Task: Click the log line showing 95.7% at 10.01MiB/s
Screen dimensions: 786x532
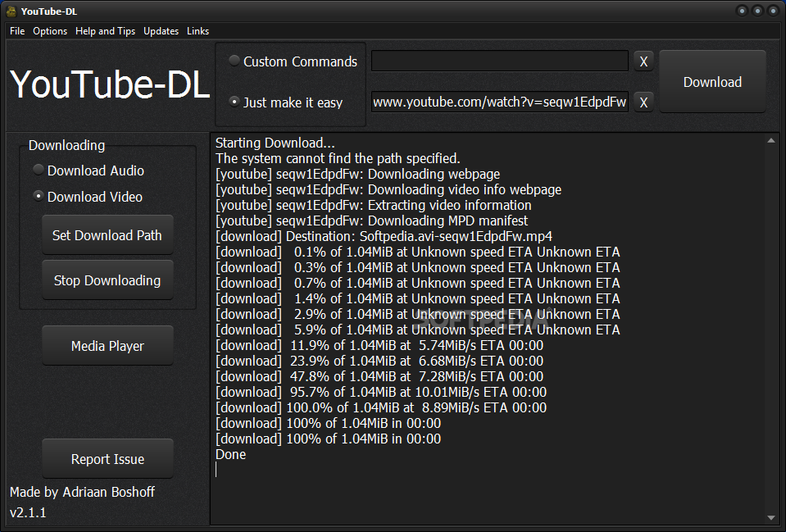Action: (x=380, y=392)
